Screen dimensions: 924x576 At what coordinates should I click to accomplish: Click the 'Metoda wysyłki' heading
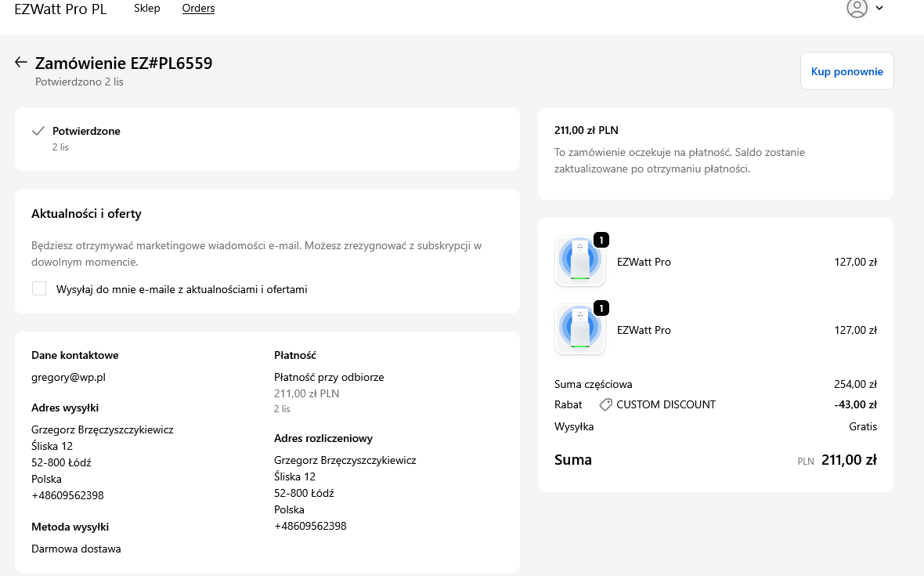[70, 527]
